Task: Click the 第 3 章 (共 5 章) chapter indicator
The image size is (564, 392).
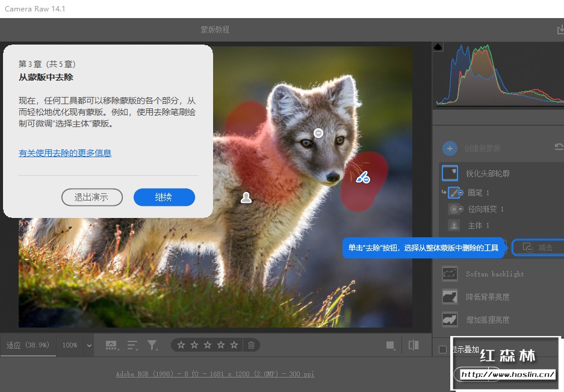Action: (x=47, y=64)
